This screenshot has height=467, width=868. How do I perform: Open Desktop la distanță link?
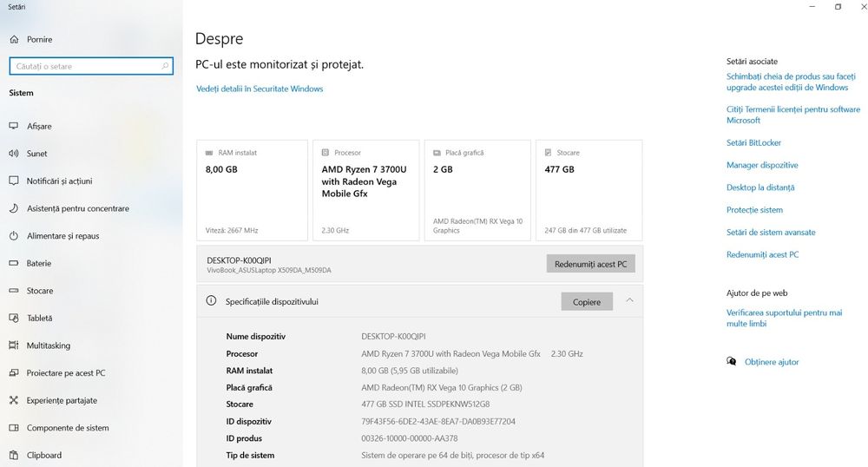[x=760, y=187]
